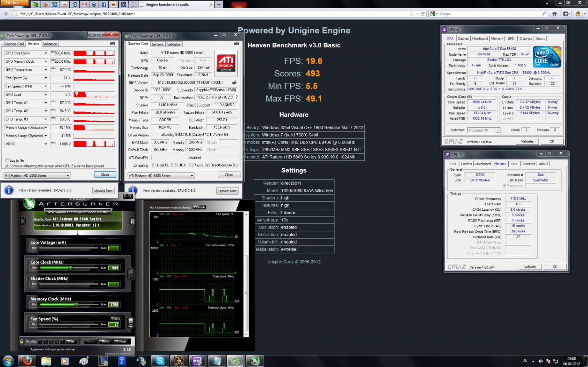
Task: Open Firefox from the taskbar
Action: (x=27, y=361)
